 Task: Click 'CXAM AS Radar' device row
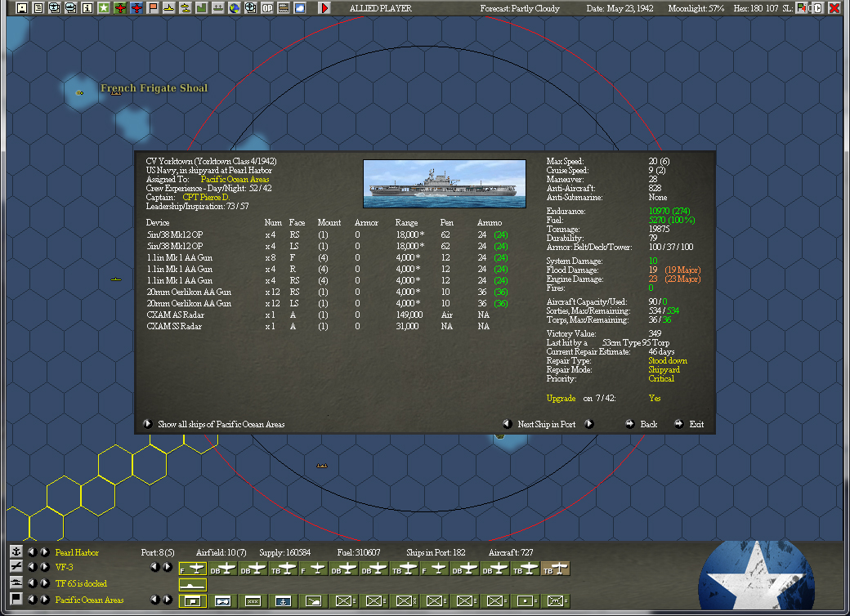click(x=318, y=315)
